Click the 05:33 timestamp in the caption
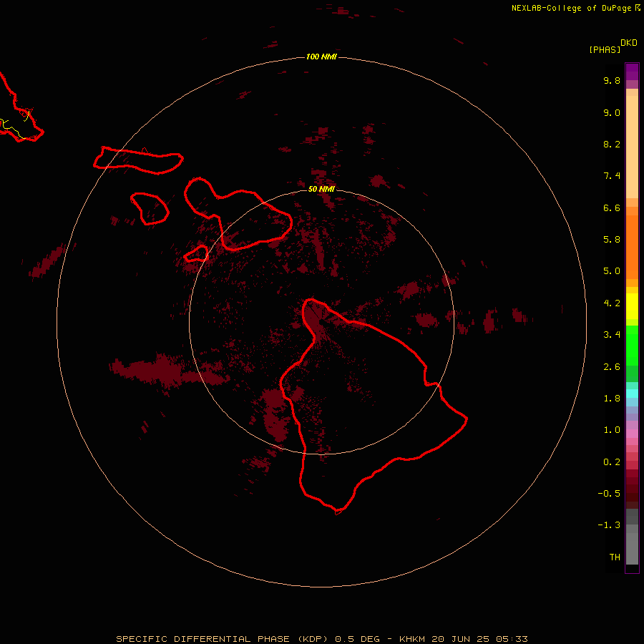Viewport: 644px width, 644px height. click(512, 639)
